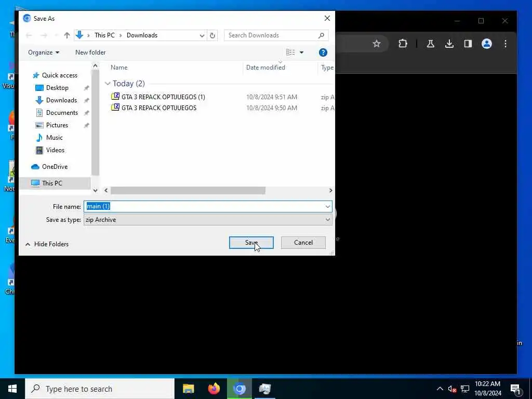Open the File name history dropdown arrow

tap(327, 206)
